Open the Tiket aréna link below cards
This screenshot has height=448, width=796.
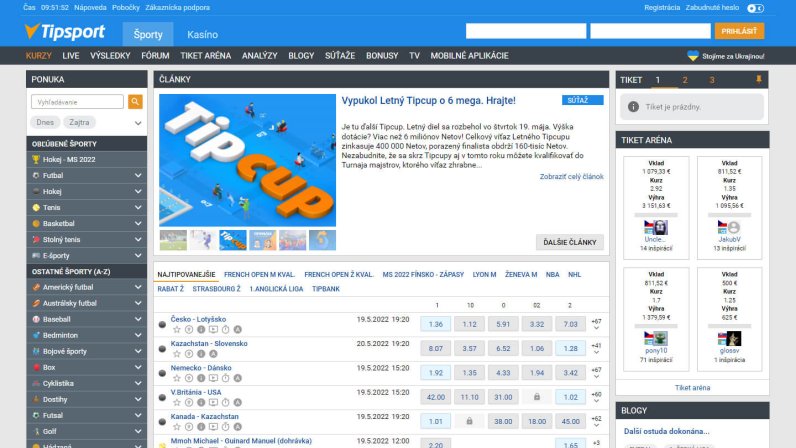tap(692, 388)
